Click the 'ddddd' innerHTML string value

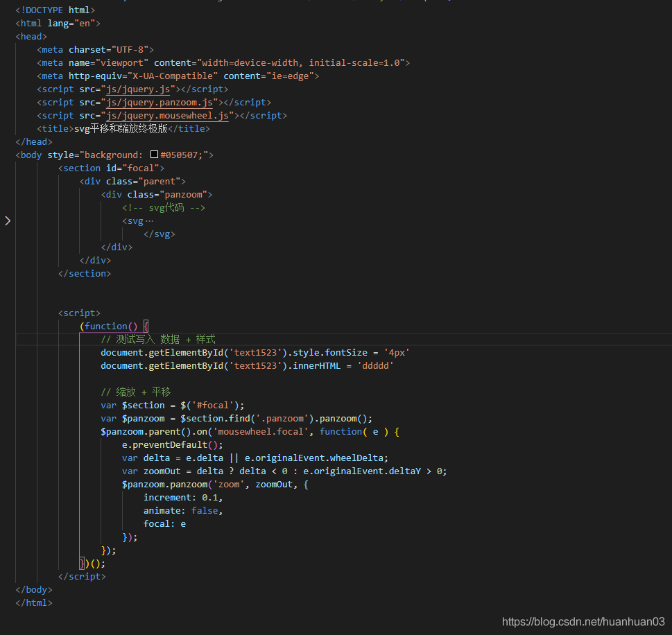click(x=375, y=365)
